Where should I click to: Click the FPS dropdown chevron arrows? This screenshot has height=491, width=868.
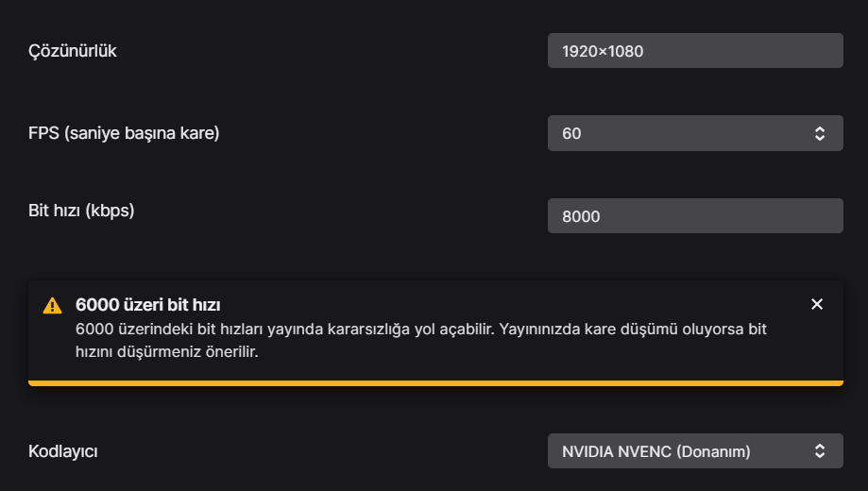coord(820,134)
